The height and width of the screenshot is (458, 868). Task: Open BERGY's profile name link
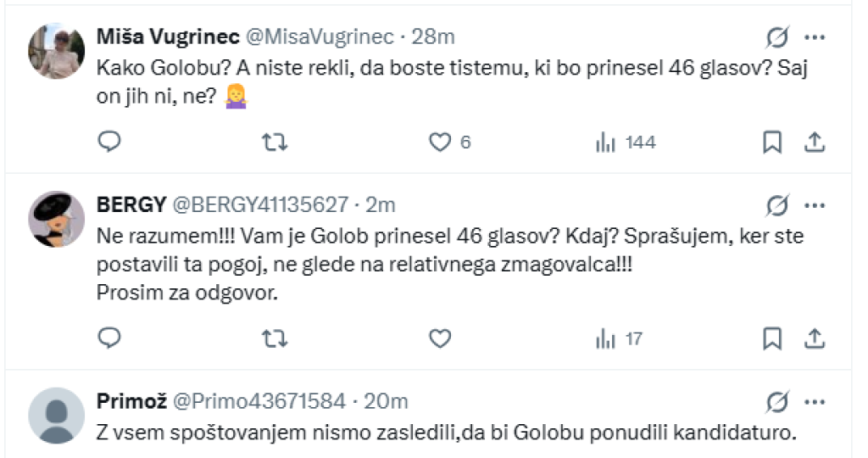132,204
